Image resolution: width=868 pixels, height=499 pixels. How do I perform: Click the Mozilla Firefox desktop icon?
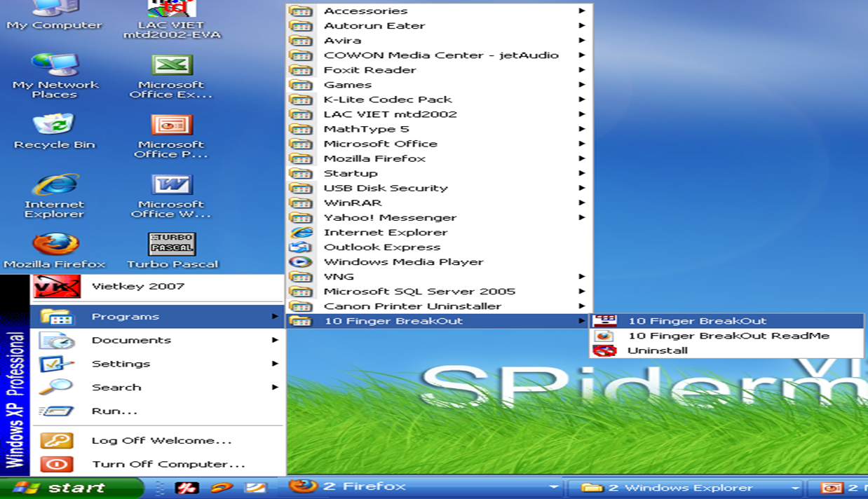point(54,251)
